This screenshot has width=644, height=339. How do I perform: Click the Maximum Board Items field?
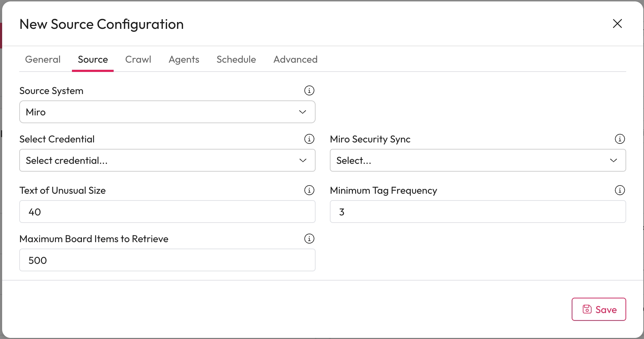(167, 260)
